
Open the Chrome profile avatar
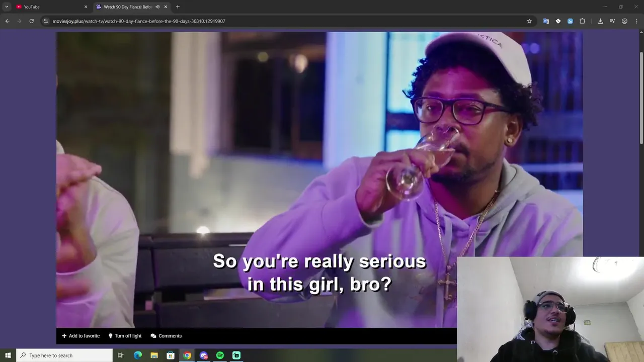[624, 21]
